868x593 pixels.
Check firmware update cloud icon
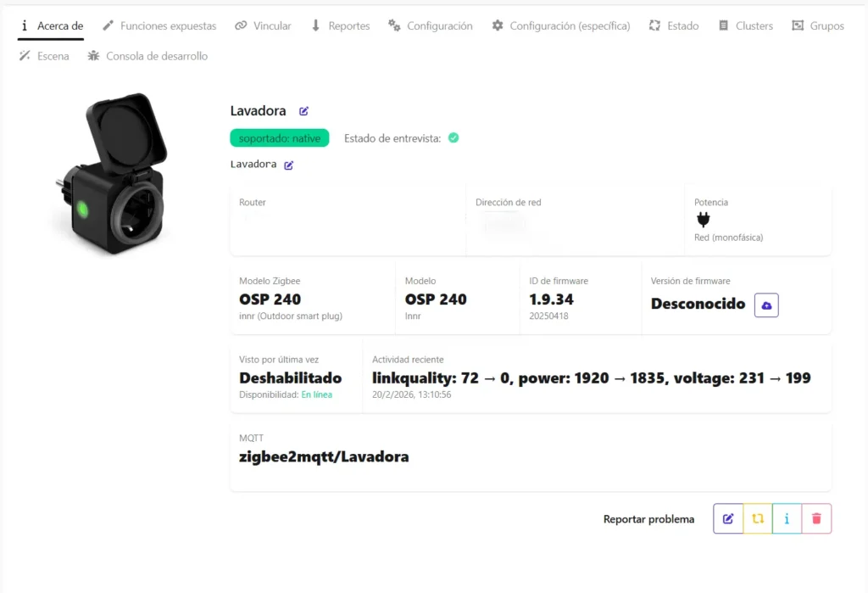pyautogui.click(x=766, y=305)
